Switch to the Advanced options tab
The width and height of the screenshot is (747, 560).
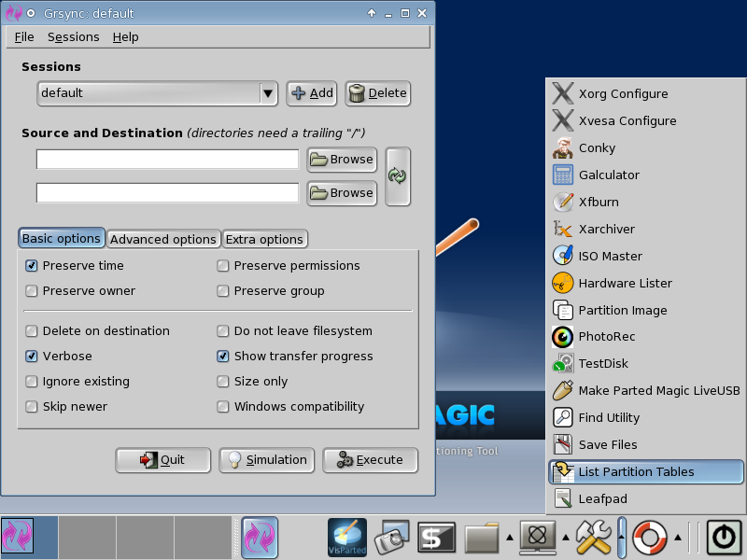[x=162, y=239]
